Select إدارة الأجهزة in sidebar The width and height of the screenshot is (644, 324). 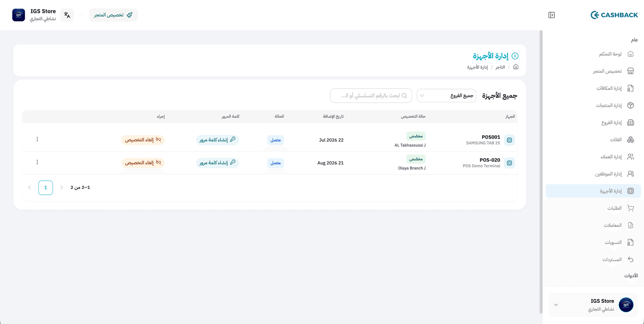(x=593, y=191)
